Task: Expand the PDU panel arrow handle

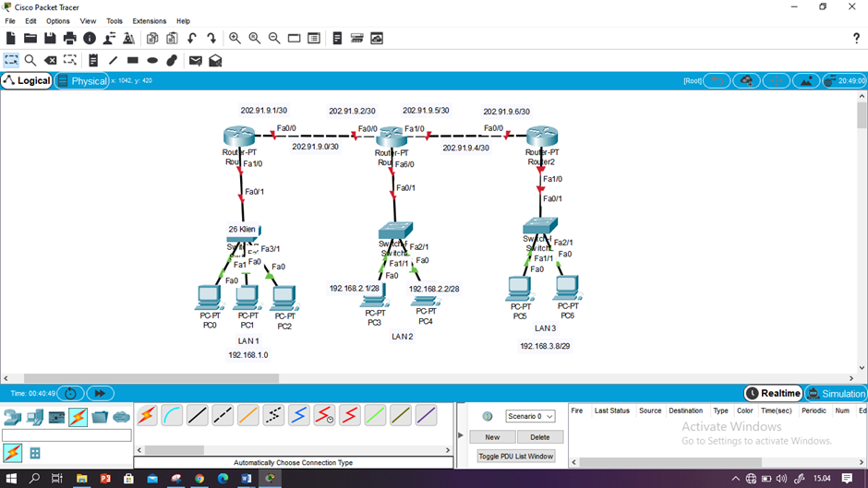Action: click(460, 435)
